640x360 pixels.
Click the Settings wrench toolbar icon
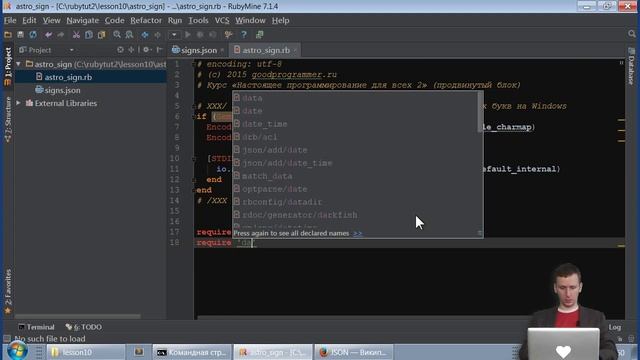[229, 35]
